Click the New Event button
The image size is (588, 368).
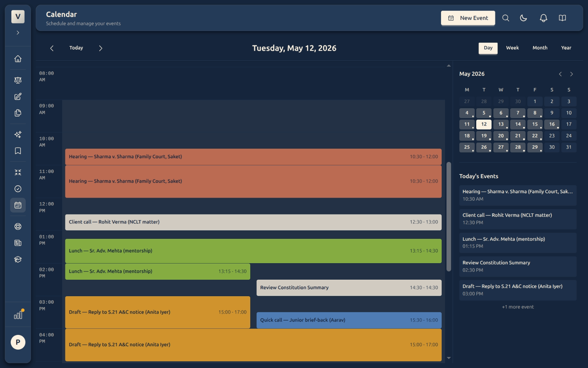click(x=468, y=18)
